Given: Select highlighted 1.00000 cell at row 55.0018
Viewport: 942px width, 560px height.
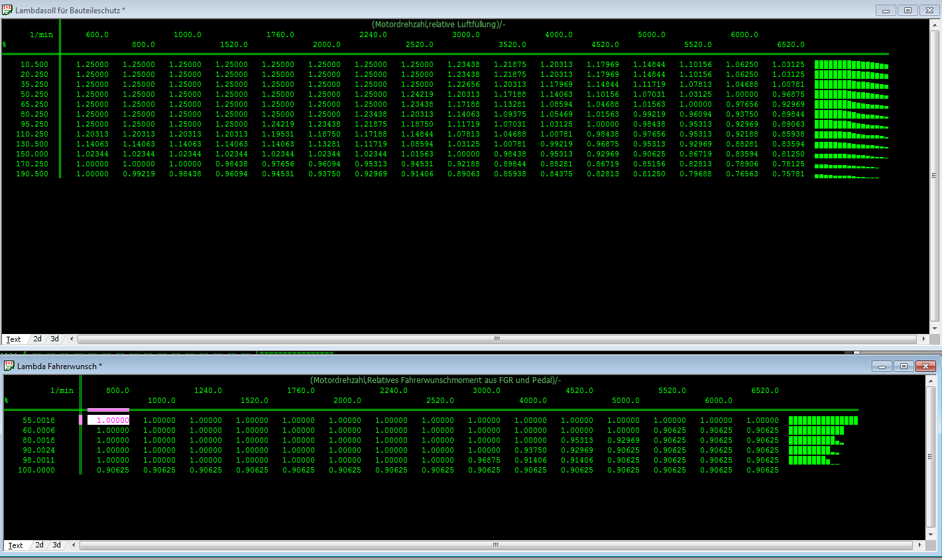Looking at the screenshot, I should [x=109, y=420].
